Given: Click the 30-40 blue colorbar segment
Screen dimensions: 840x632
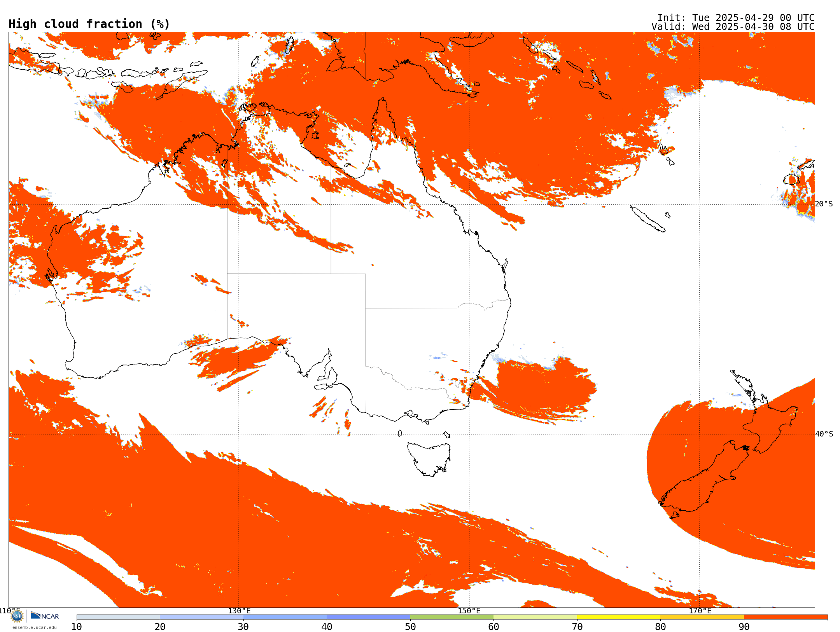Looking at the screenshot, I should pyautogui.click(x=285, y=617).
